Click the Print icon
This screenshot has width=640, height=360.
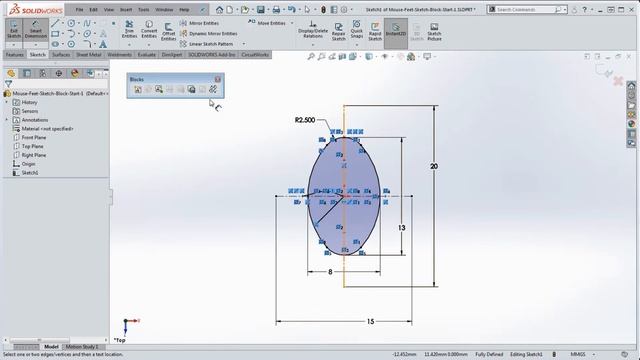pyautogui.click(x=276, y=9)
